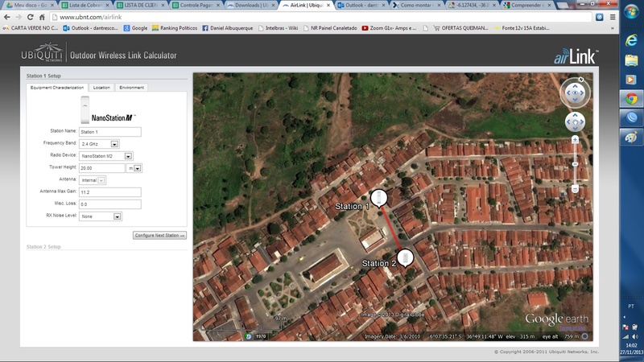Open the Ranking Politicos bookmark

coord(175,28)
